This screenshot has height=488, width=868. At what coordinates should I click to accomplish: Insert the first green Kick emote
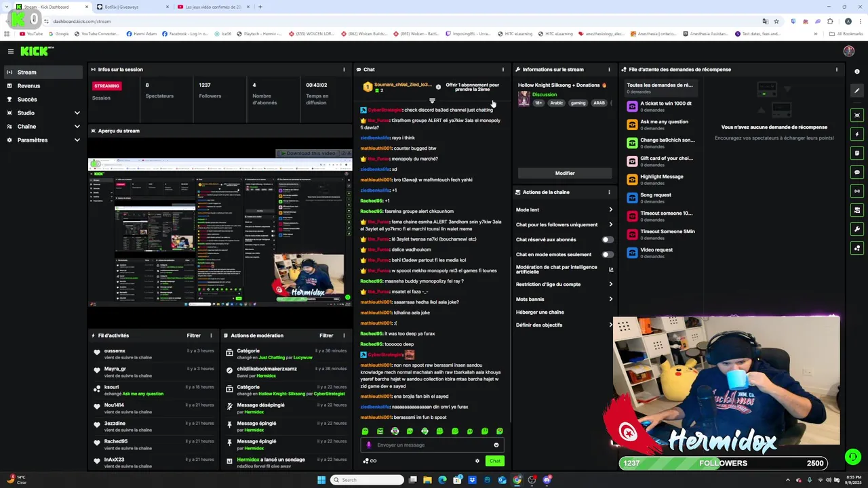pyautogui.click(x=365, y=431)
